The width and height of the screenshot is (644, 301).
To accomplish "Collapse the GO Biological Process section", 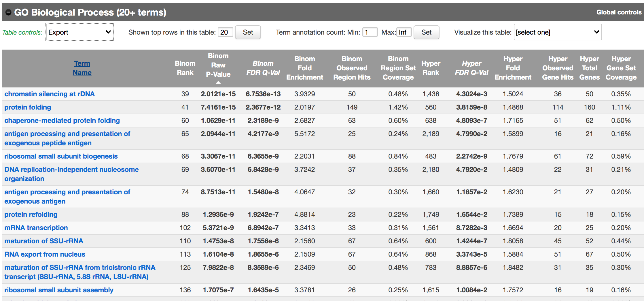I will (8, 12).
